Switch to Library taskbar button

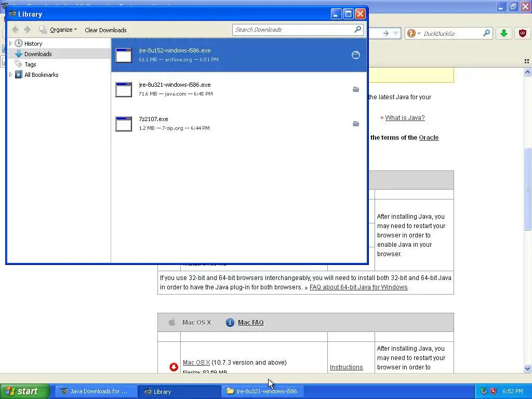click(x=179, y=391)
